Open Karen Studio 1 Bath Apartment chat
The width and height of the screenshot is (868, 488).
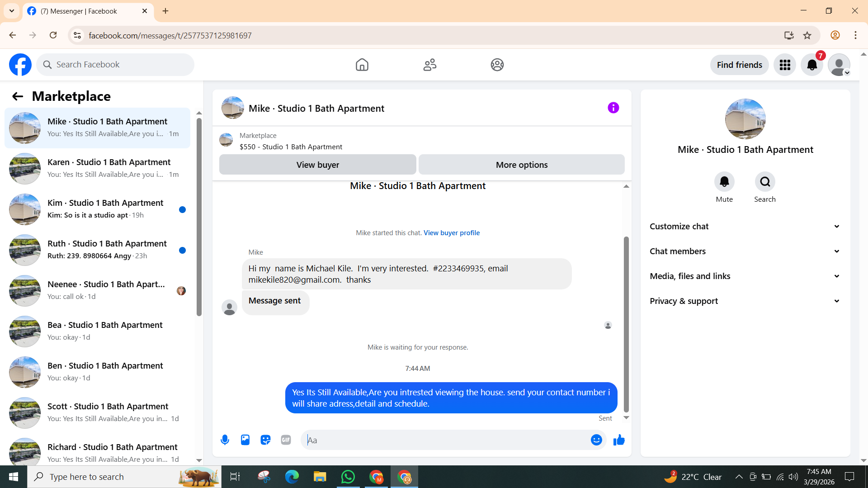[97, 169]
